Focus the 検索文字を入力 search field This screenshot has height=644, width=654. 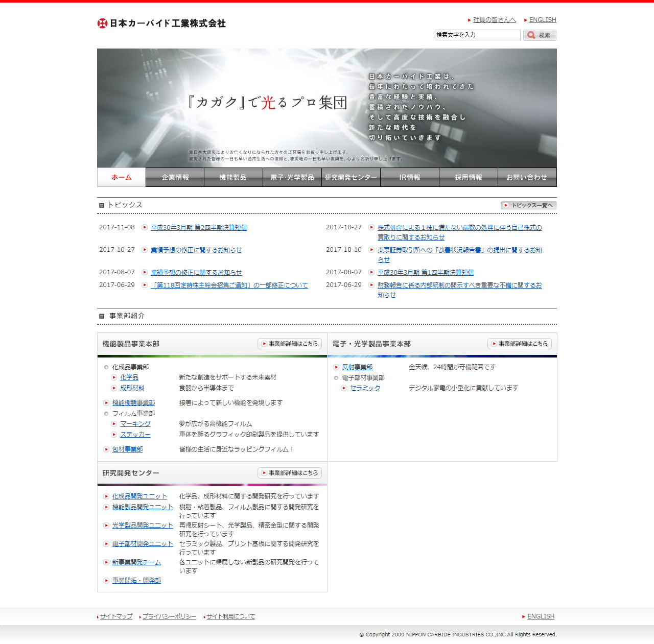tap(477, 35)
